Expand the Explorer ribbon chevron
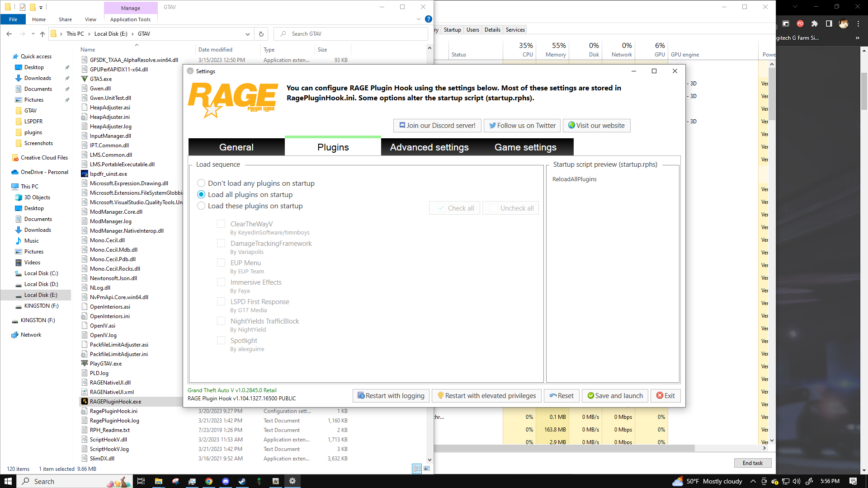This screenshot has width=868, height=488. [x=418, y=19]
